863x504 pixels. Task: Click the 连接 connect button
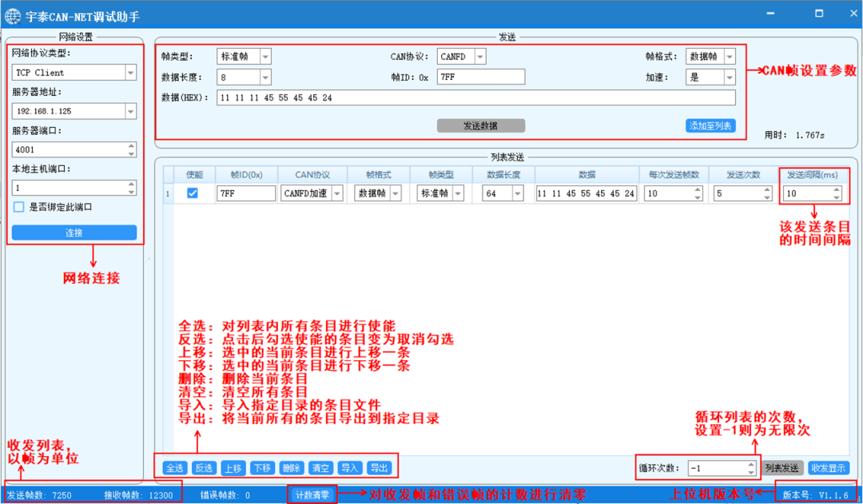(x=74, y=232)
